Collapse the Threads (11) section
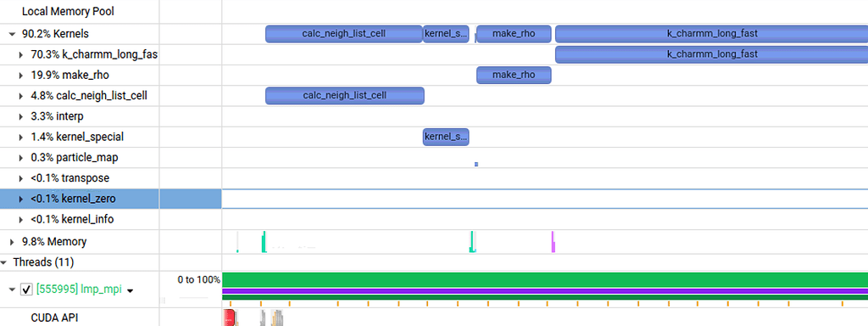Screen dimensions: 868x326 (4, 261)
